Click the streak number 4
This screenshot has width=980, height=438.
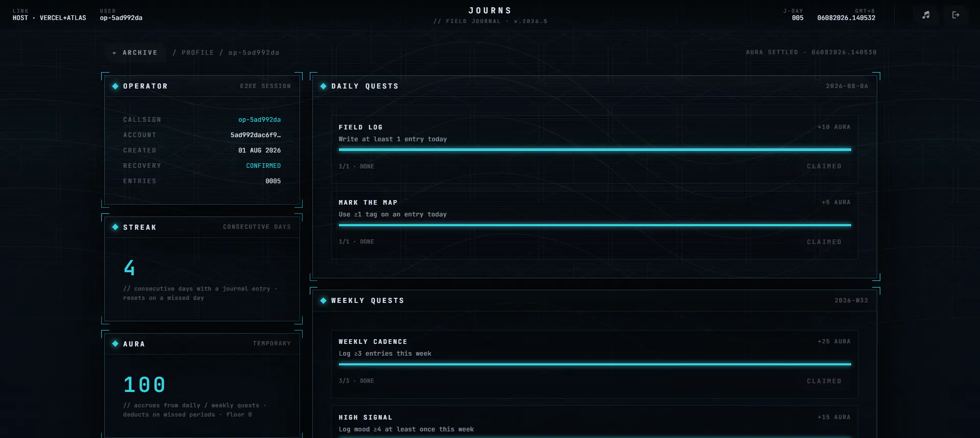pyautogui.click(x=129, y=268)
